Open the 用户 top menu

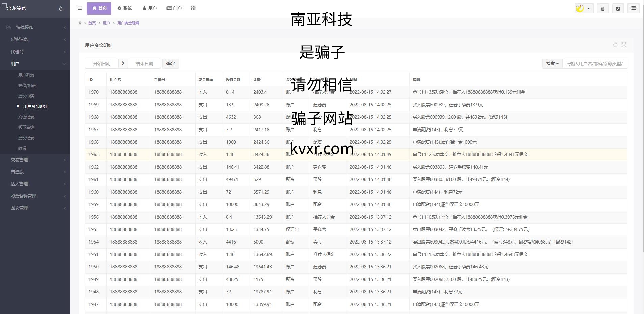(x=150, y=8)
